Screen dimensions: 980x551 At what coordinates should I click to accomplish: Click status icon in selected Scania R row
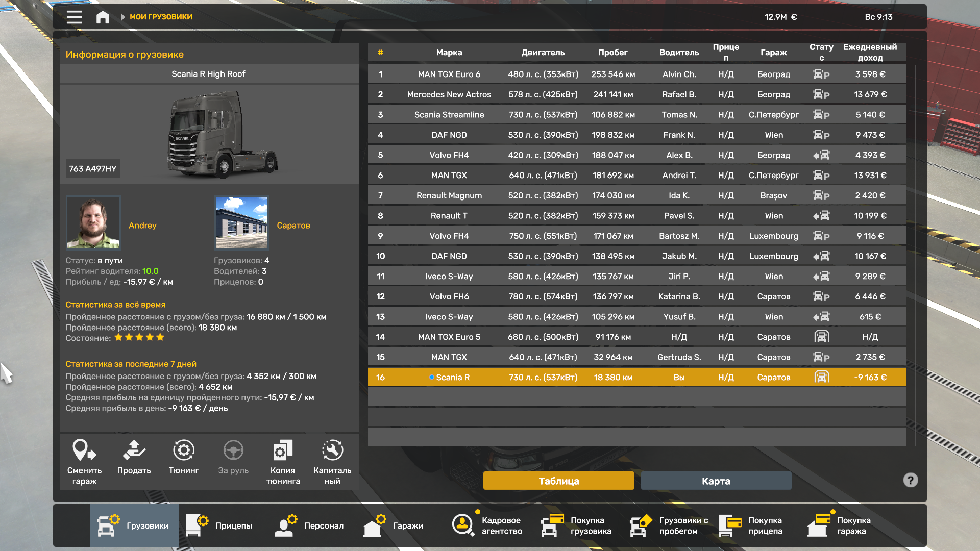821,377
